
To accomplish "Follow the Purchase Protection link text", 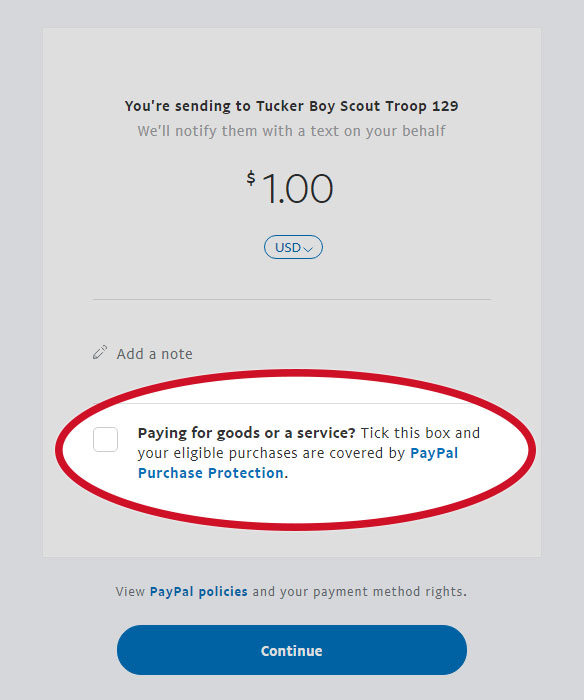I will pyautogui.click(x=210, y=473).
